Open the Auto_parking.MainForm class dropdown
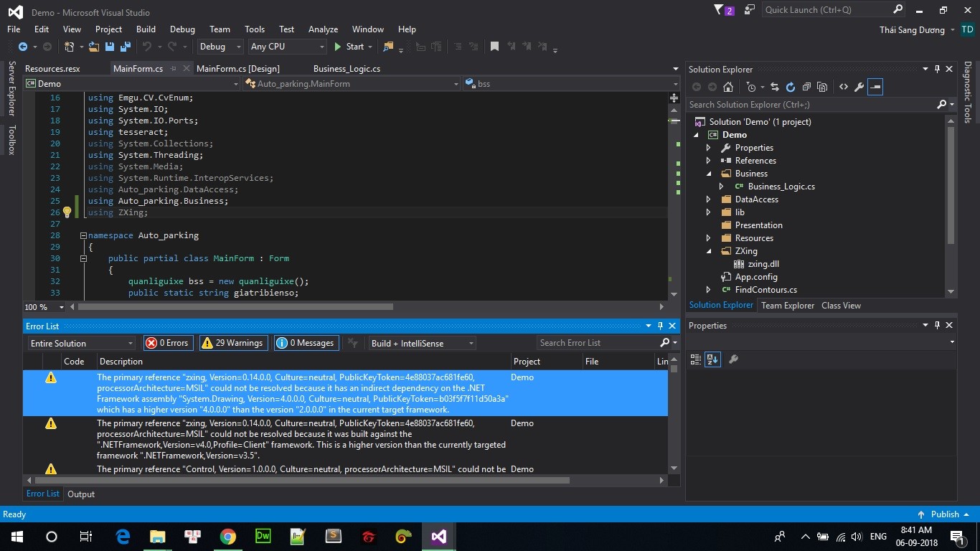Viewport: 980px width, 551px height. pos(351,84)
